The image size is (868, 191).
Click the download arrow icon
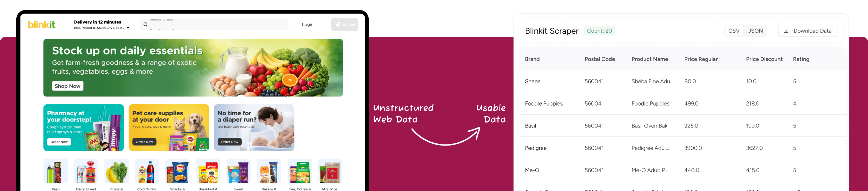pos(786,31)
